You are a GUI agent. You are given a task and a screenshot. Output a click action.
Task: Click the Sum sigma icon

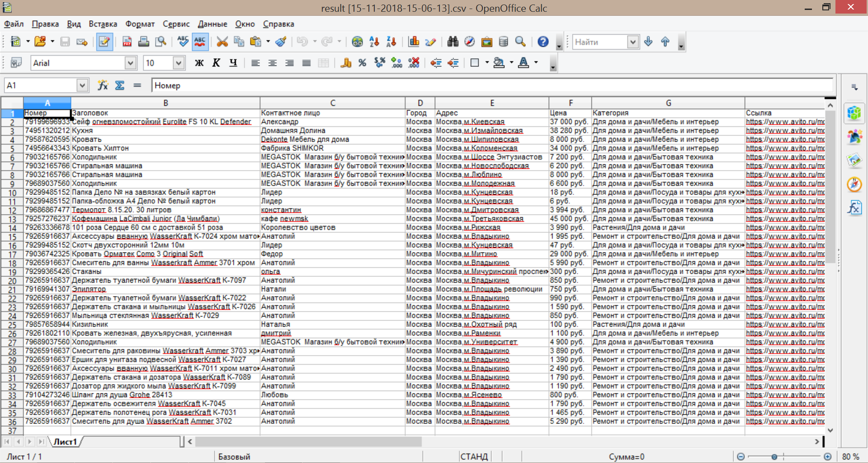coord(120,85)
